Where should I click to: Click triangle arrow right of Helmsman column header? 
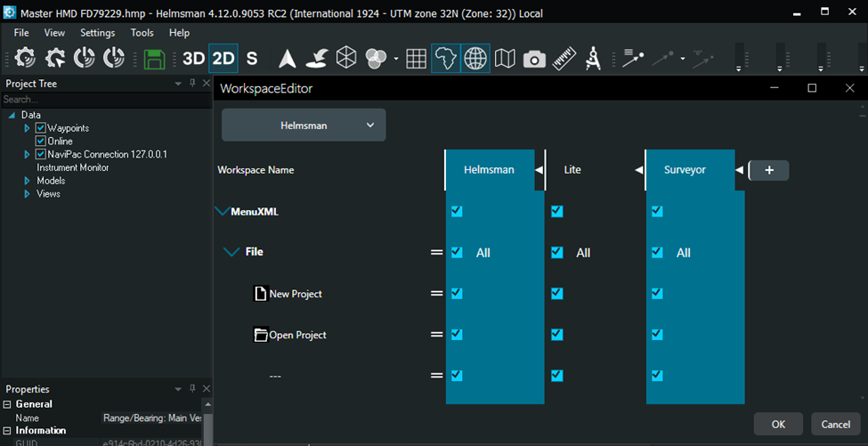click(x=539, y=170)
